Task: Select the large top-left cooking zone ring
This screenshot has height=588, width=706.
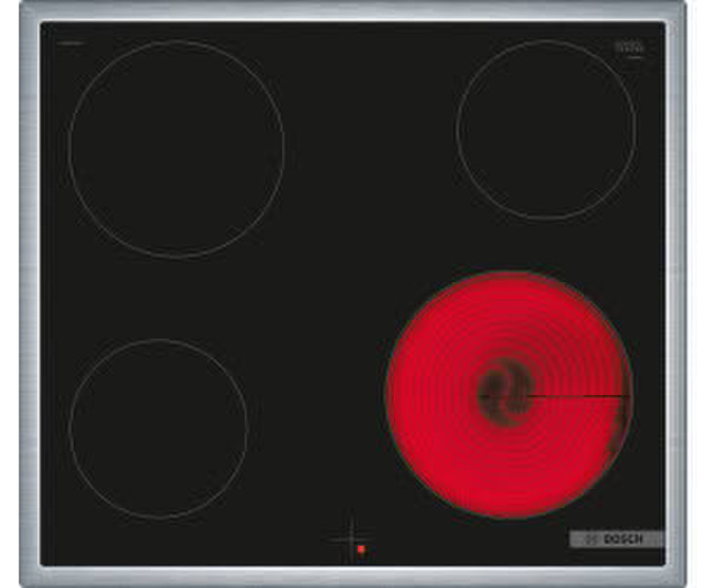Action: coord(176,149)
